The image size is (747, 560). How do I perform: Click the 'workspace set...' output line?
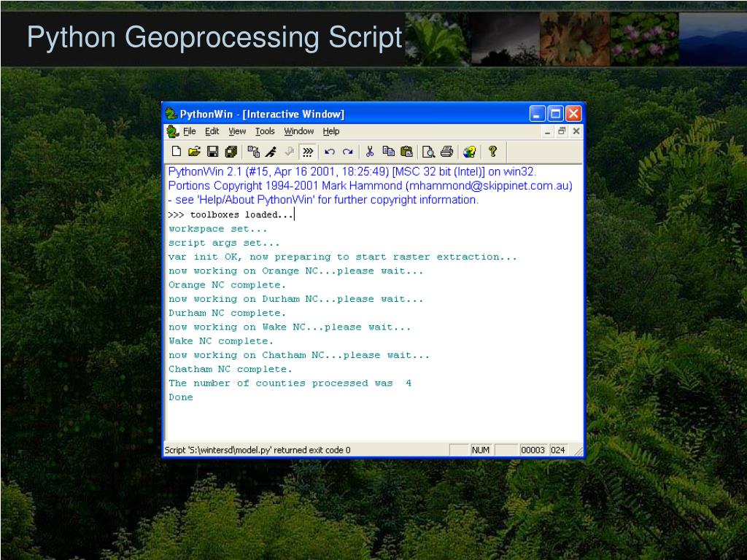click(x=217, y=229)
